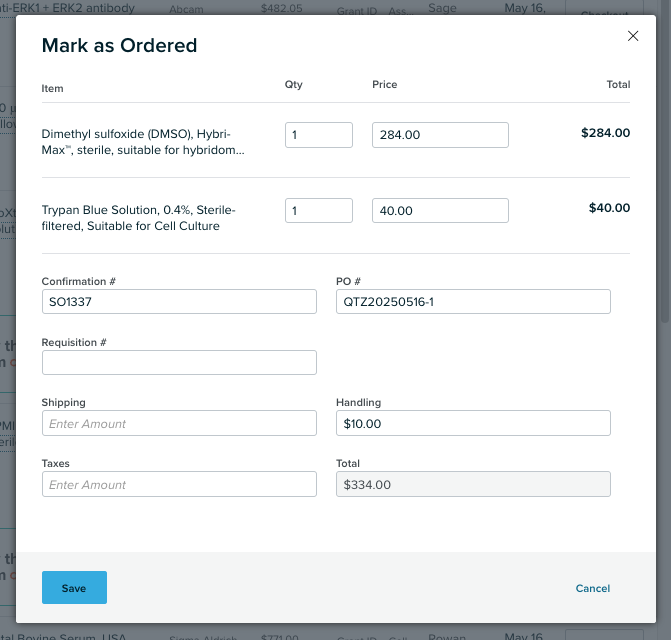Edit the Trypan Blue price 40.00
671x640 pixels.
[x=440, y=210]
